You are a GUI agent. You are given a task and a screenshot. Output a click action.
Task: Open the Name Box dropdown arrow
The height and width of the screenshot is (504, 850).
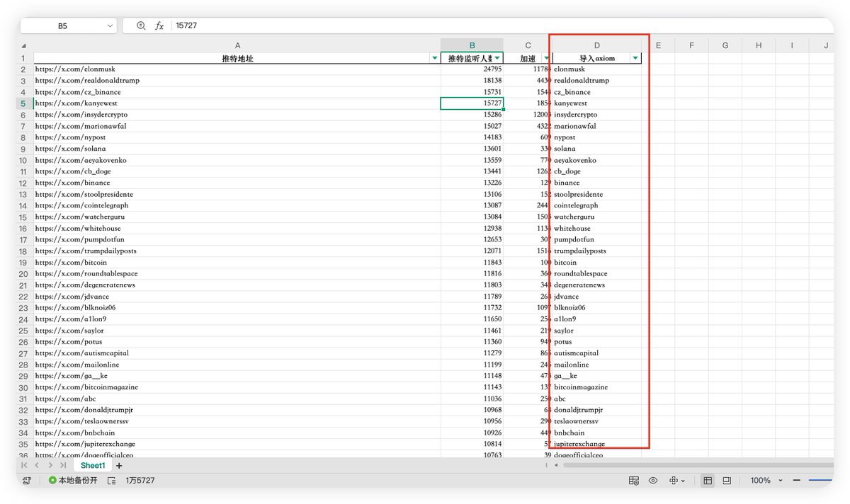(x=110, y=25)
